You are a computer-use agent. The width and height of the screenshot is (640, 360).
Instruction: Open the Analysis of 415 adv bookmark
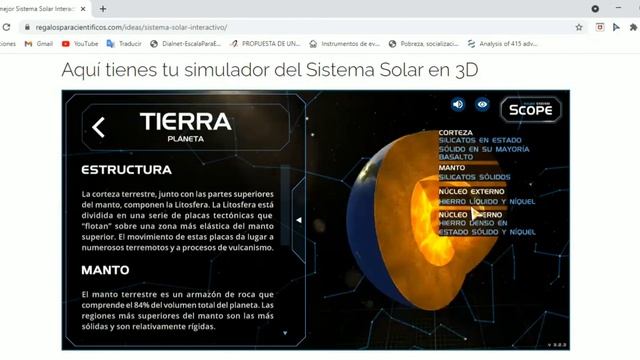click(502, 44)
